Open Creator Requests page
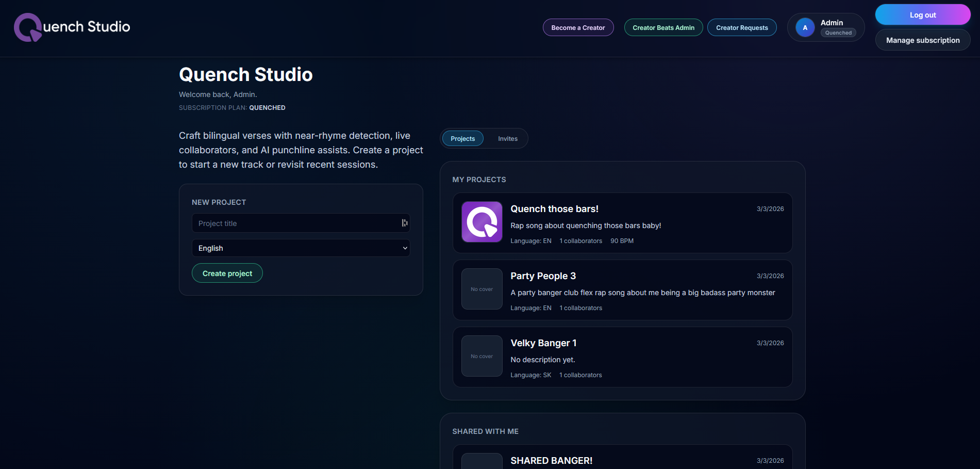 (741, 28)
